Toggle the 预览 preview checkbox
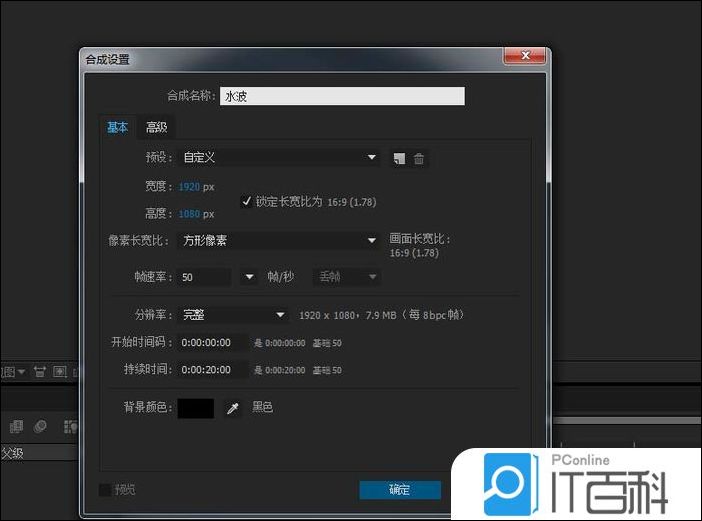 coord(105,490)
